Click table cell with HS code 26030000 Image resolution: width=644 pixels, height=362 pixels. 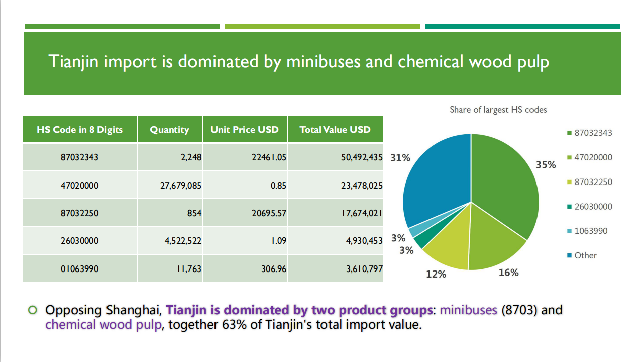(x=80, y=240)
